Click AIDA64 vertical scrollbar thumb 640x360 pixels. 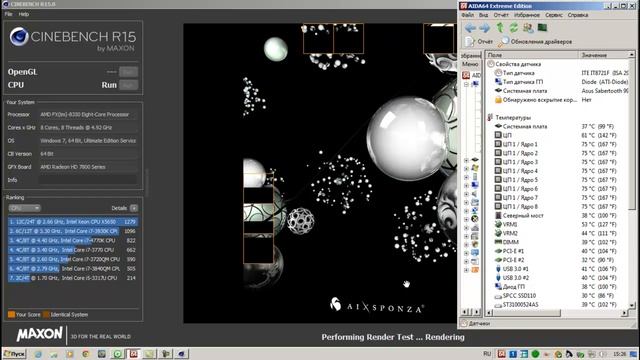[632, 134]
